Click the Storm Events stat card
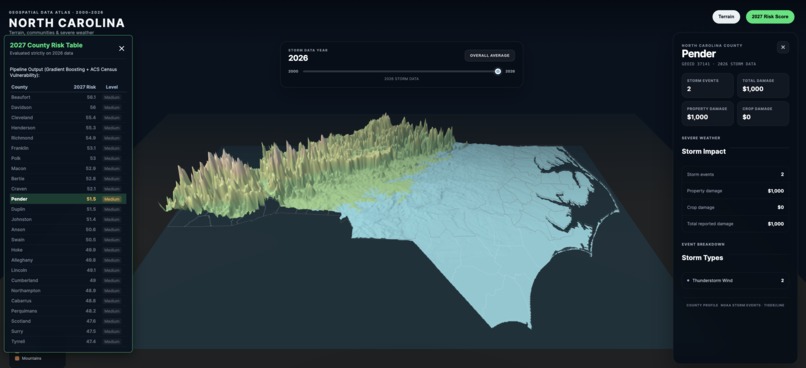Screen dimensions: 806x368 (707, 85)
